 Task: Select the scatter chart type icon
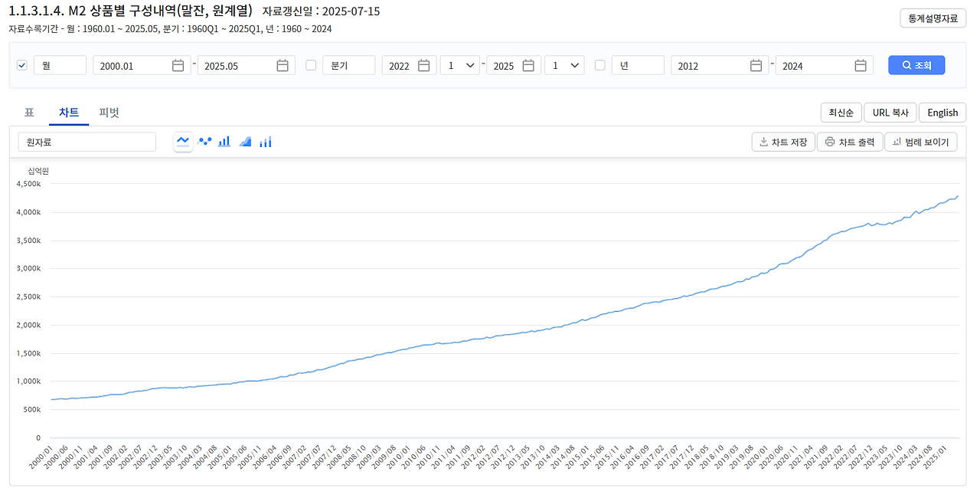204,142
